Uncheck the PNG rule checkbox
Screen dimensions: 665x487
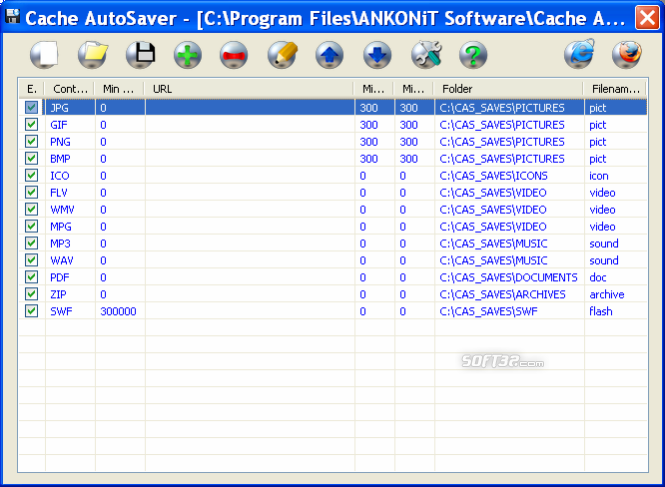pos(31,141)
